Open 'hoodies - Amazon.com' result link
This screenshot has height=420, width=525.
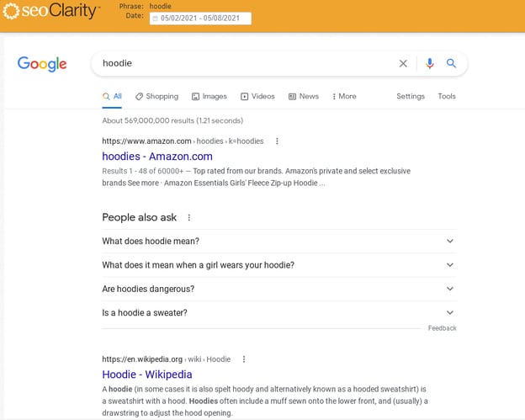(x=157, y=157)
